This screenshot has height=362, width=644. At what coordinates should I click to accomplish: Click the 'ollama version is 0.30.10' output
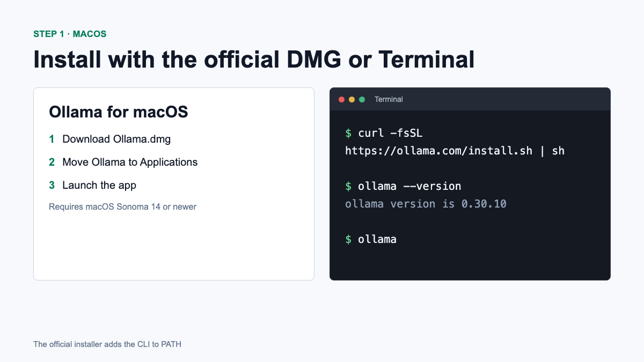[426, 204]
